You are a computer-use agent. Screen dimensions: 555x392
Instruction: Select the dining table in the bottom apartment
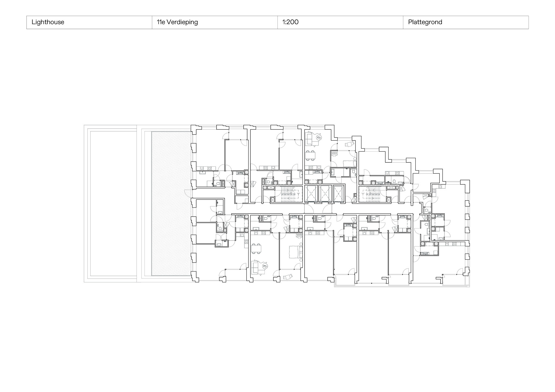pyautogui.click(x=256, y=248)
